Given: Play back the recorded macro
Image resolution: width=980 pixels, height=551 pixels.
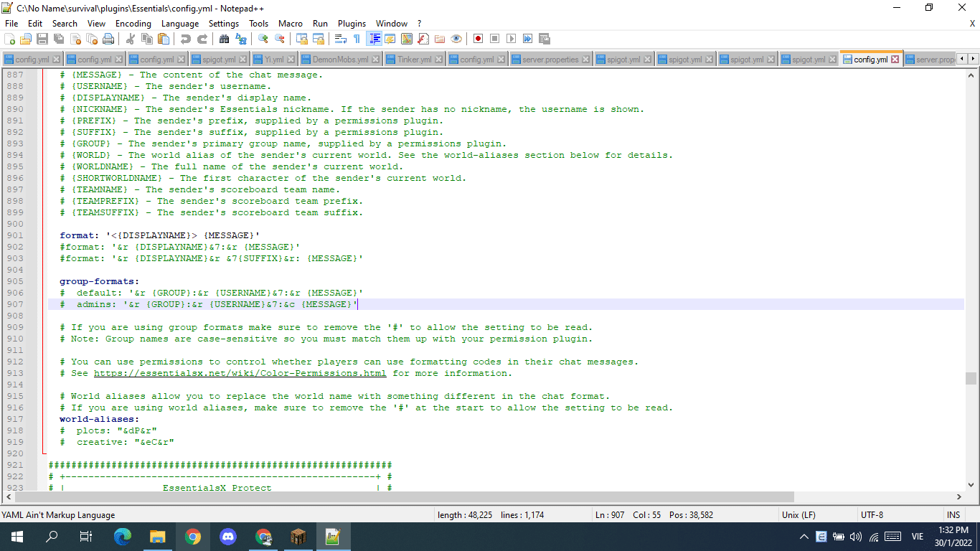Looking at the screenshot, I should click(512, 39).
